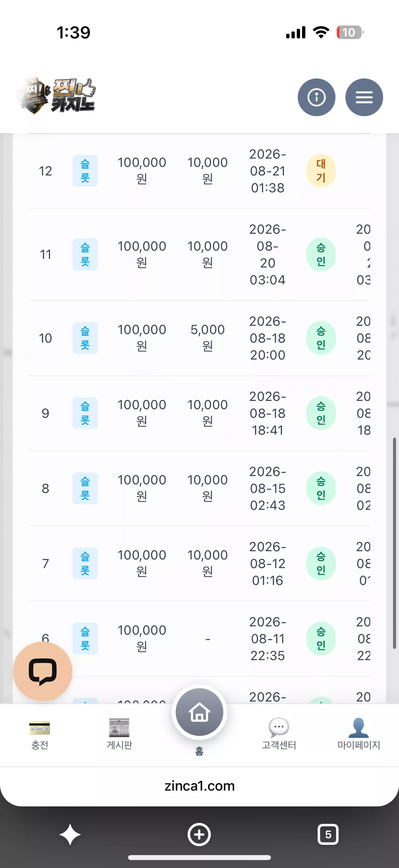
Task: Open the info circle icon
Action: [x=316, y=97]
